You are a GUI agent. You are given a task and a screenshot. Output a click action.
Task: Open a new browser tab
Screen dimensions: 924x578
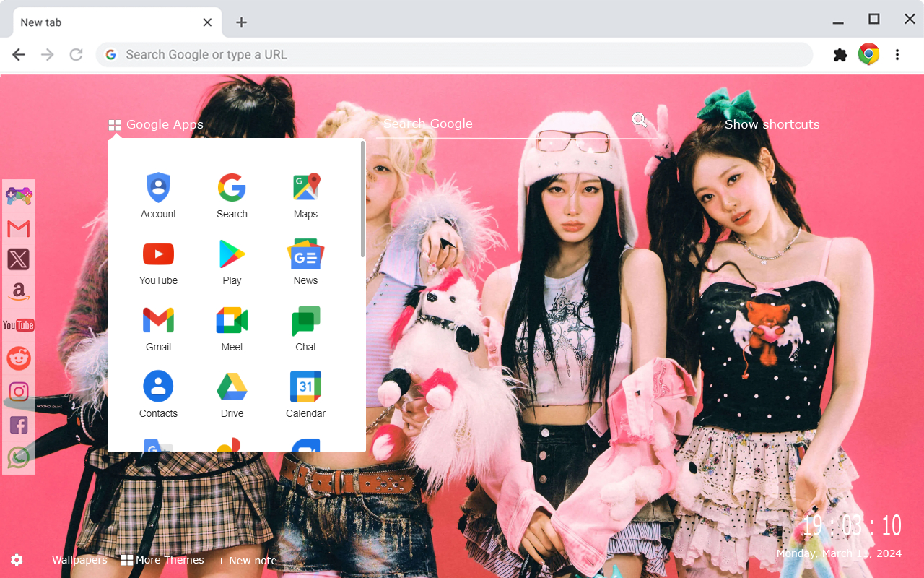241,22
